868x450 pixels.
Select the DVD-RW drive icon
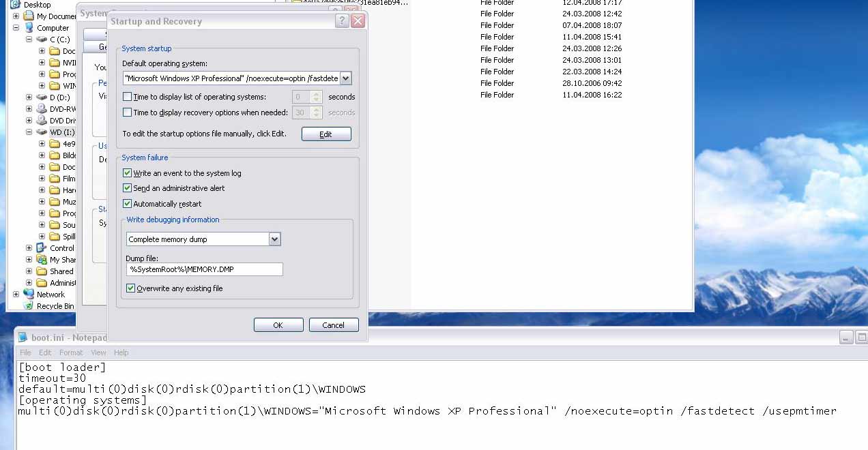(x=42, y=109)
